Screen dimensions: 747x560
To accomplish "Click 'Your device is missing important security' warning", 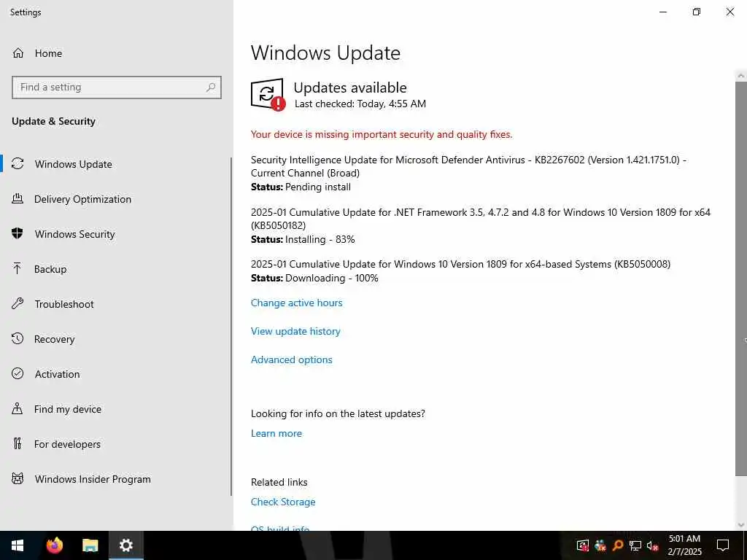I will click(381, 135).
